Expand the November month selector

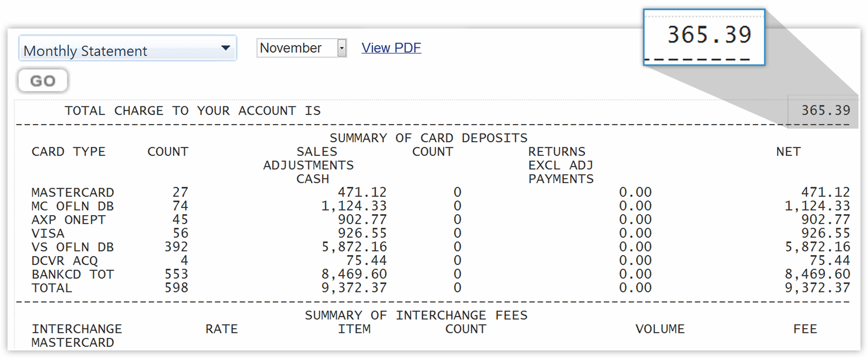[301, 48]
